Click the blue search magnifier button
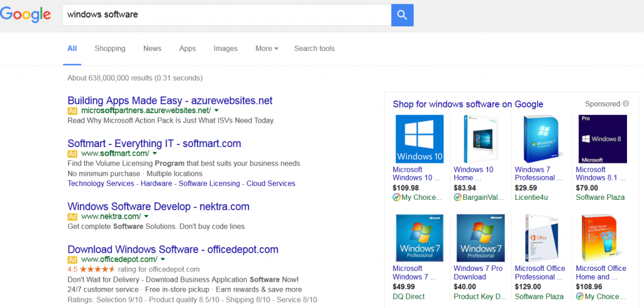Viewport: 644px width, 308px height. click(402, 14)
